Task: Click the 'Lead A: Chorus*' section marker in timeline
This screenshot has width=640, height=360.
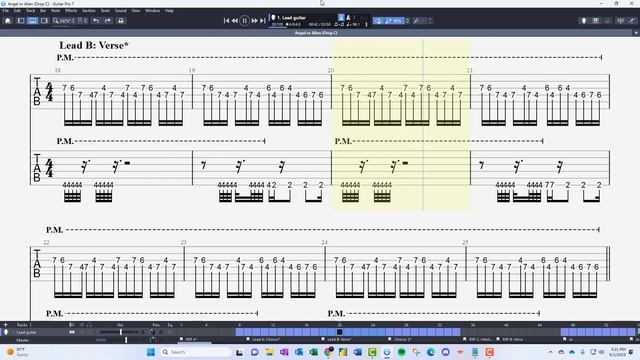Action: point(266,339)
